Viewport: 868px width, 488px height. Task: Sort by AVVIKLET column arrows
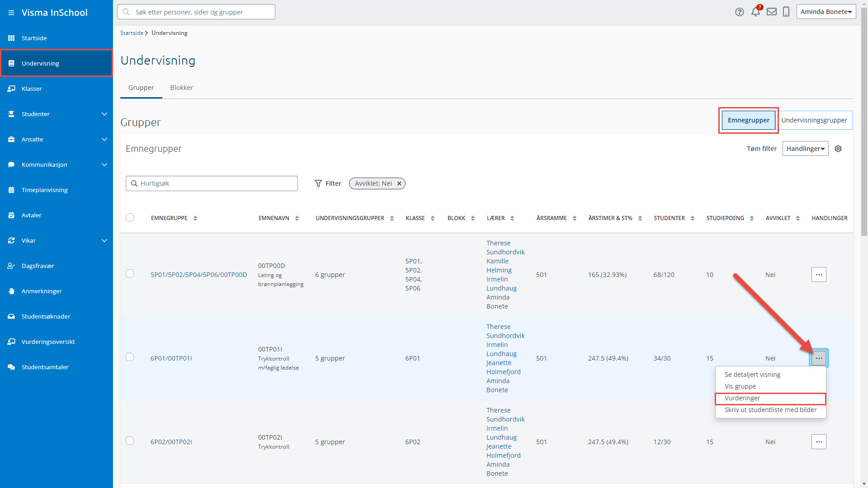798,218
